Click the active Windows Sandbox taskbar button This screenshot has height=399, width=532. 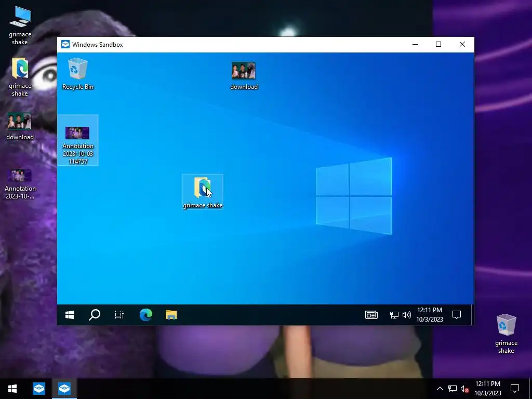64,389
